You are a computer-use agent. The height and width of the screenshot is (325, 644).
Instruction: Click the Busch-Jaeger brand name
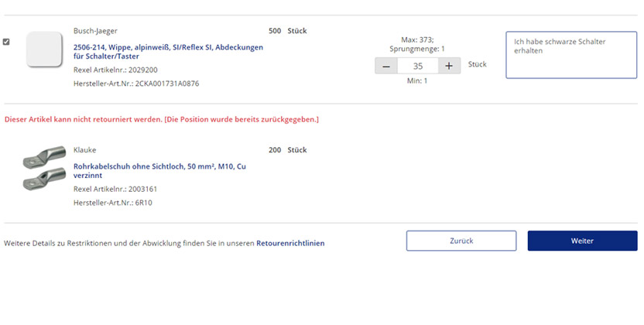point(96,32)
